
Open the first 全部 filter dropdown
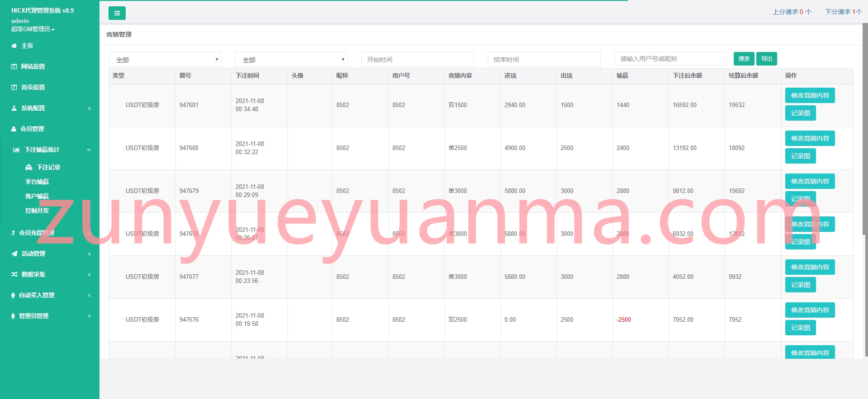coord(165,60)
